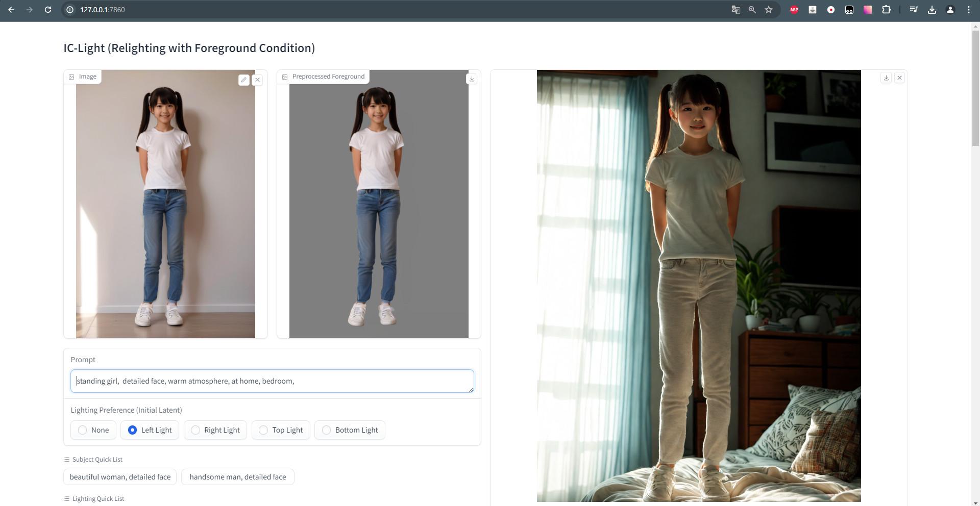Viewport: 980px width, 506px height.
Task: Bookmark this page with star icon
Action: 768,10
